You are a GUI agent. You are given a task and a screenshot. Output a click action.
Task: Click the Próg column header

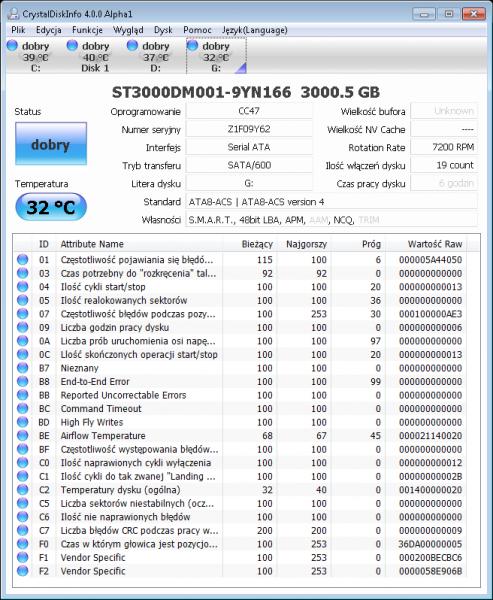click(x=358, y=244)
